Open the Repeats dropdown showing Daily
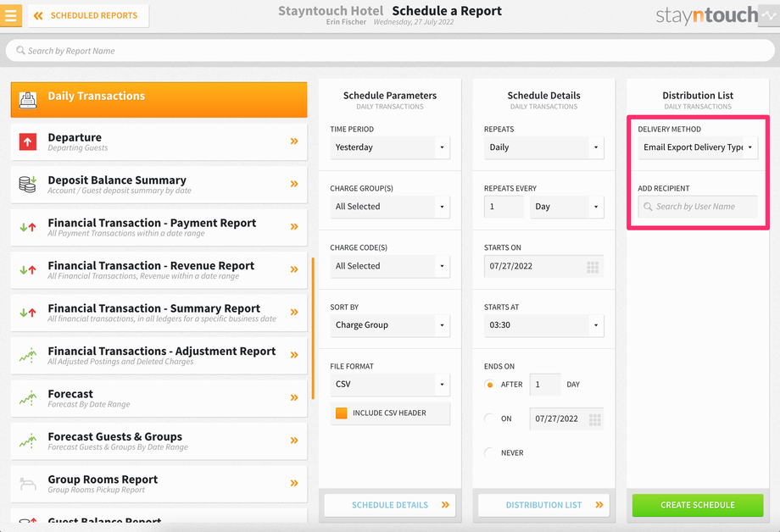The height and width of the screenshot is (532, 780). pos(543,147)
